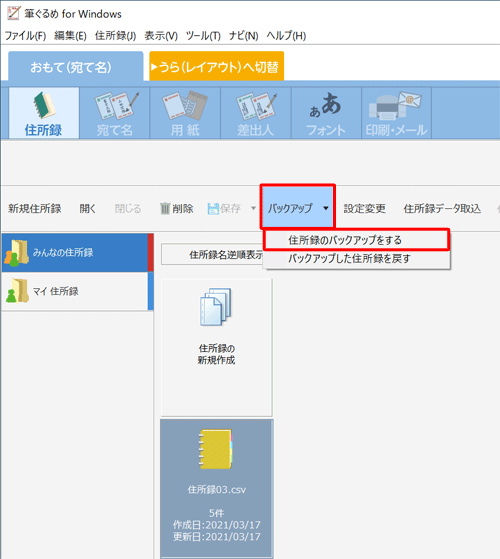500x559 pixels.
Task: Open the ファイル(F) menu
Action: tap(25, 36)
